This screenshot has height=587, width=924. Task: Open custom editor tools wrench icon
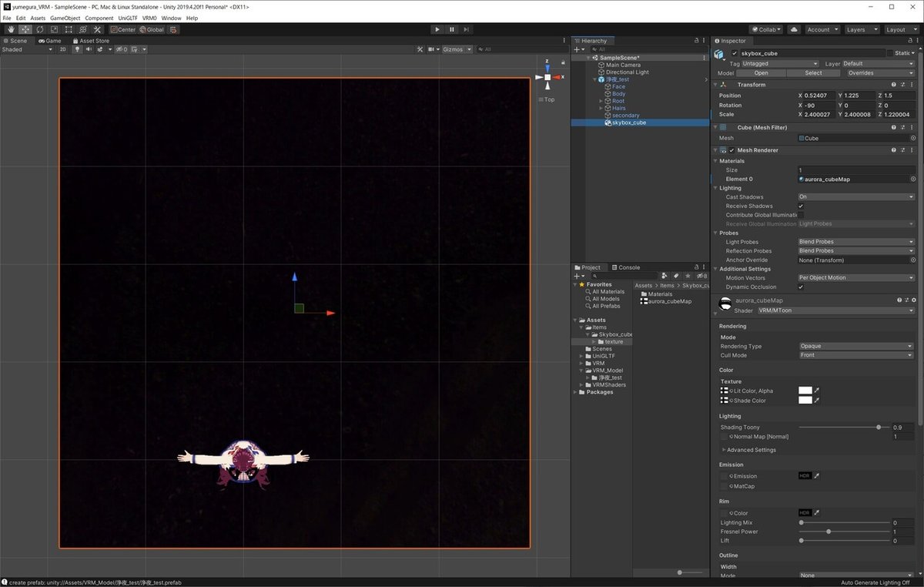97,29
